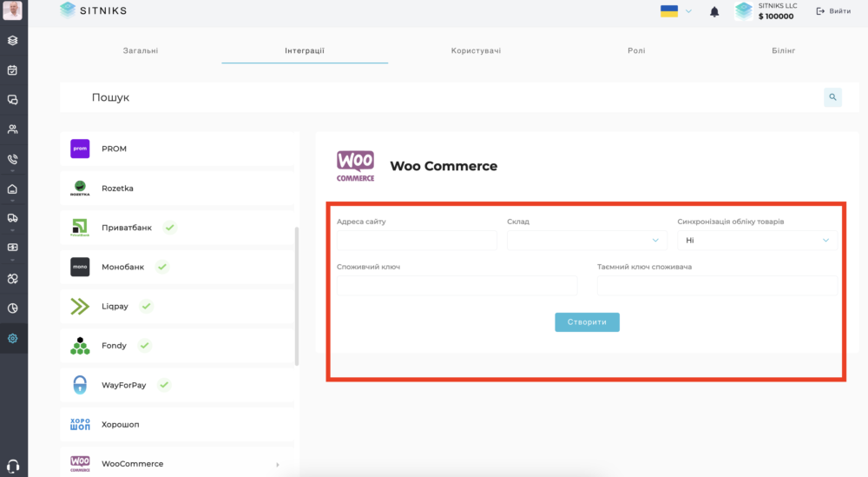Select the Rozetka integration
This screenshot has width=868, height=477.
click(177, 189)
